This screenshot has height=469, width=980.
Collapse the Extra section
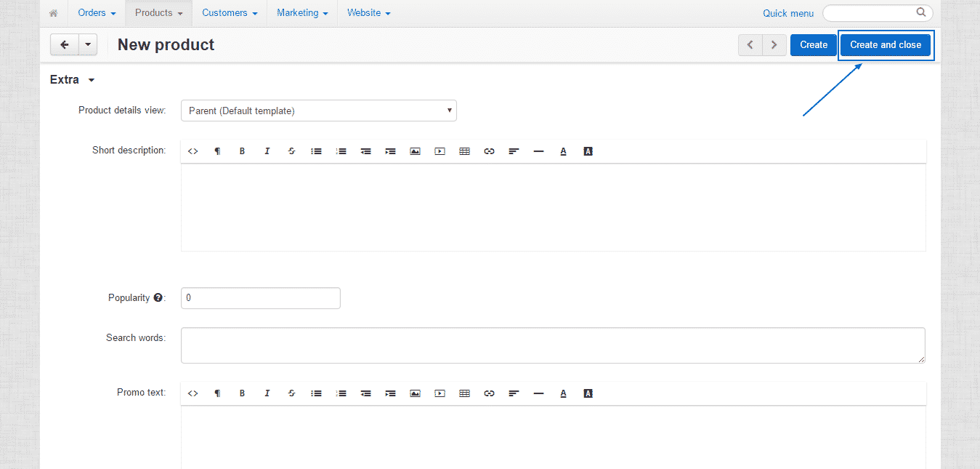point(91,79)
